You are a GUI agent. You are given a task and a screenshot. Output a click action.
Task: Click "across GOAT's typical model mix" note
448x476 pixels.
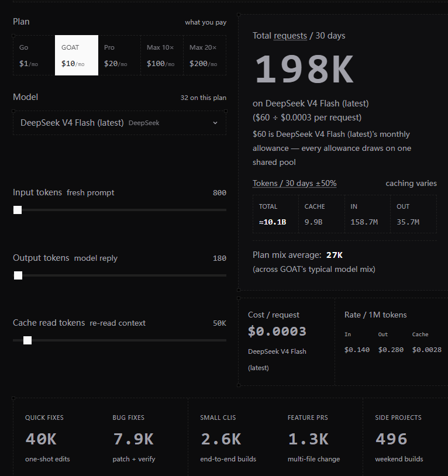click(x=314, y=269)
